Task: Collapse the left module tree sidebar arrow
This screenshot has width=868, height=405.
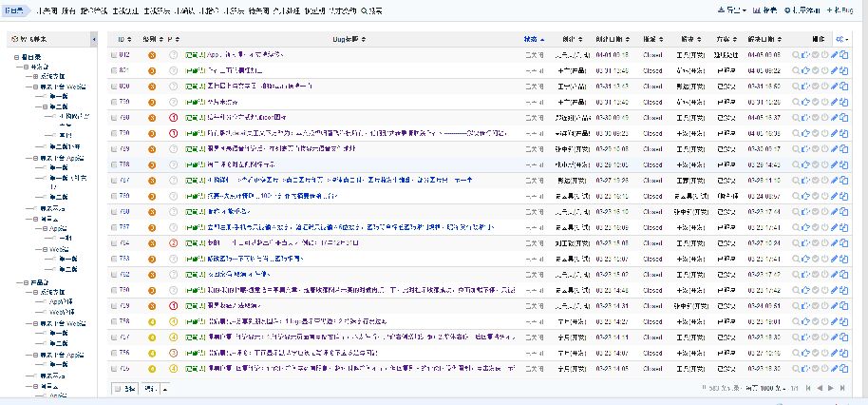Action: [93, 39]
